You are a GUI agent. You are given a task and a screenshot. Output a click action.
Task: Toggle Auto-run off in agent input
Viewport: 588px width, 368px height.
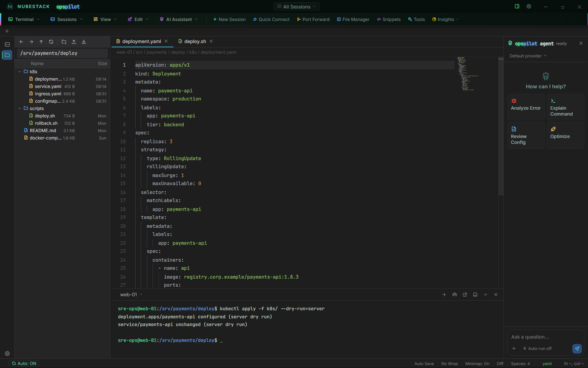[537, 348]
